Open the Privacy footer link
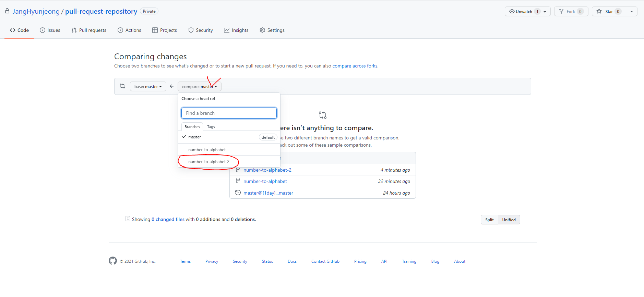Image resolution: width=644 pixels, height=297 pixels. click(212, 261)
